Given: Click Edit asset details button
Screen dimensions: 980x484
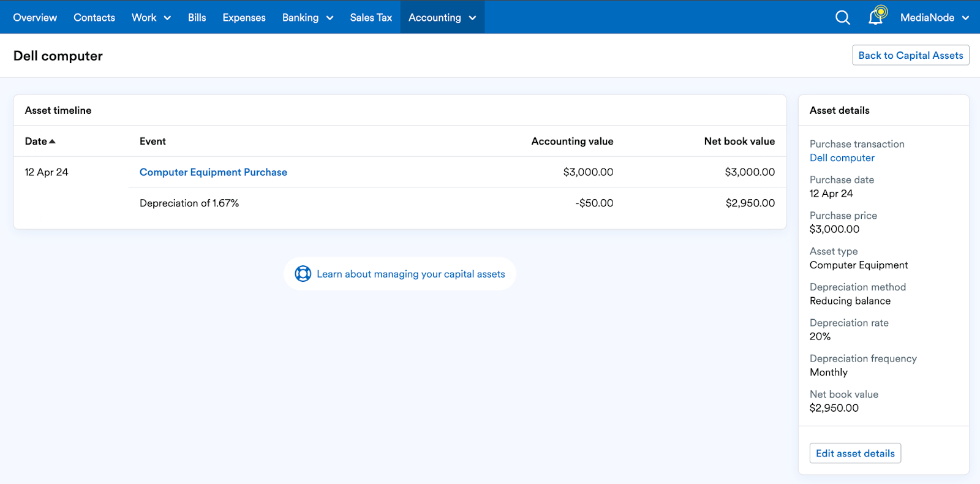Looking at the screenshot, I should point(855,453).
